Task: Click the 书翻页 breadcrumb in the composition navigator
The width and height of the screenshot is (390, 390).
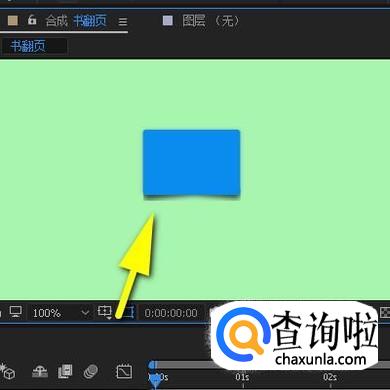Action: (28, 46)
